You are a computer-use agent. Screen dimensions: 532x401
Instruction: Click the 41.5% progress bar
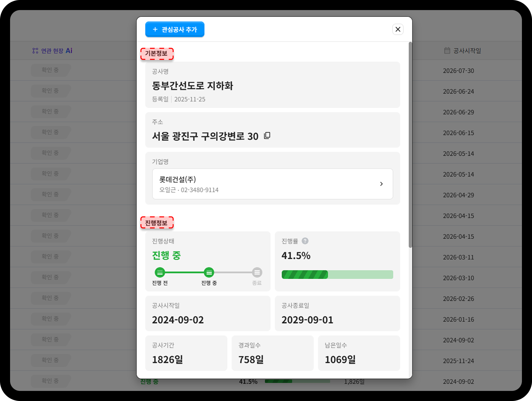pos(337,274)
